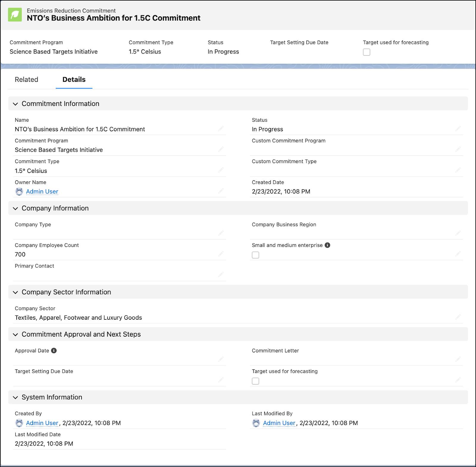Click the Owner Name Admin User avatar
476x467 pixels.
click(19, 192)
